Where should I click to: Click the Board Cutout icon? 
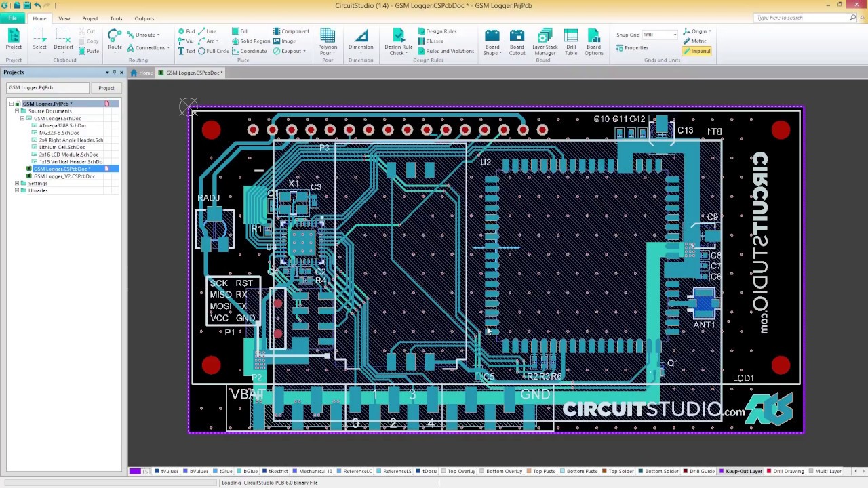pyautogui.click(x=517, y=42)
